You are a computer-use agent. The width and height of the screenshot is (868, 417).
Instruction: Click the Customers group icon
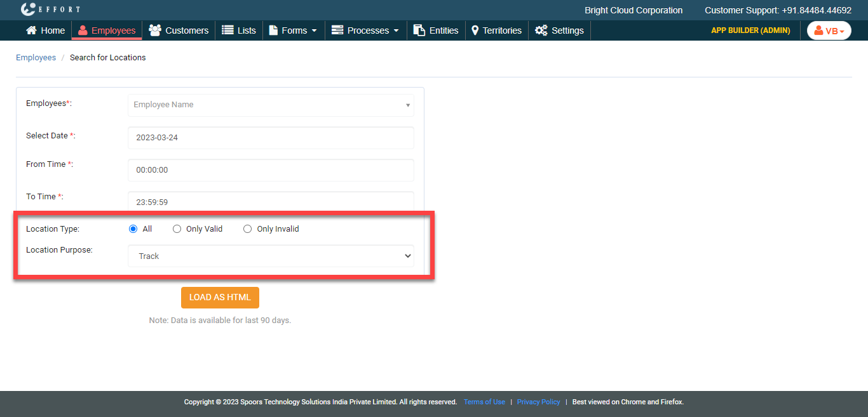(x=154, y=30)
